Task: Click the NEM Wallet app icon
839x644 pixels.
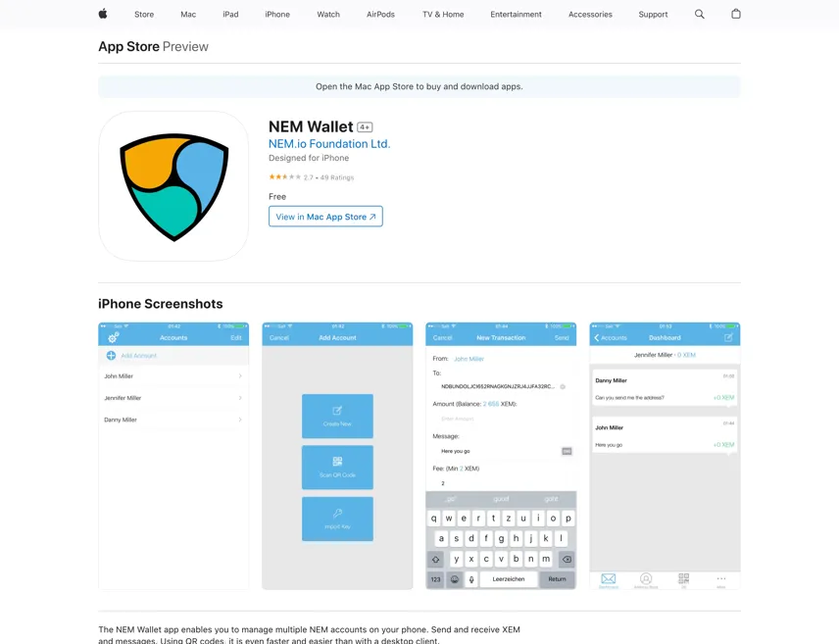Action: pos(173,186)
